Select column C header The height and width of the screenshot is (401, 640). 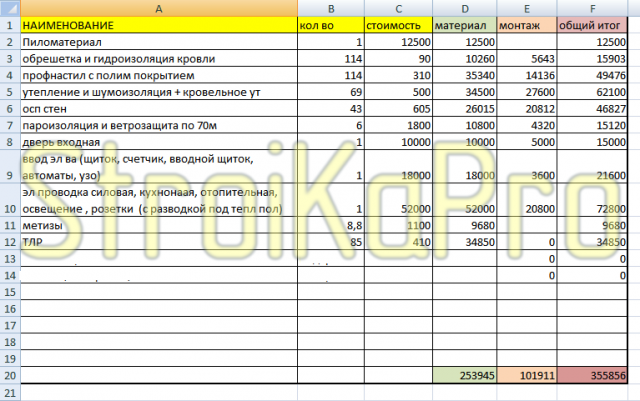(398, 8)
